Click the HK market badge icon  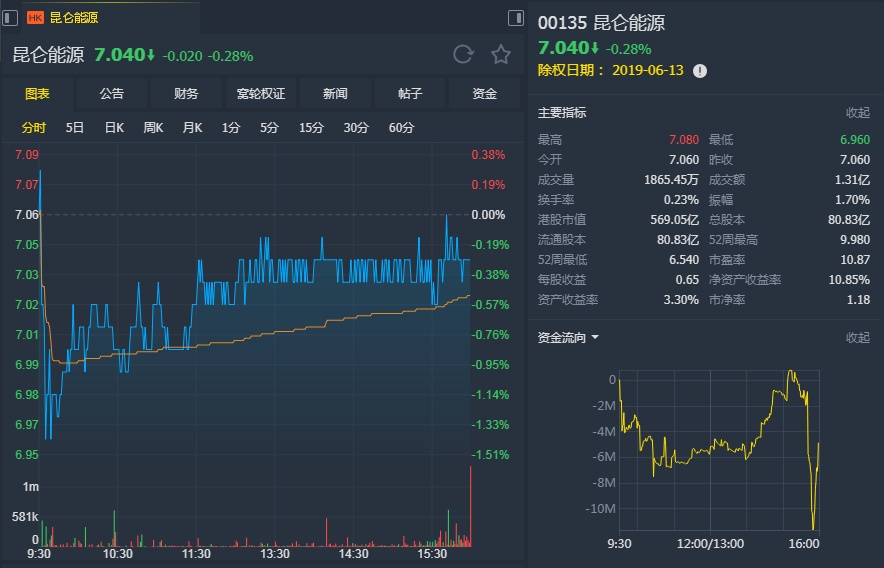click(35, 17)
